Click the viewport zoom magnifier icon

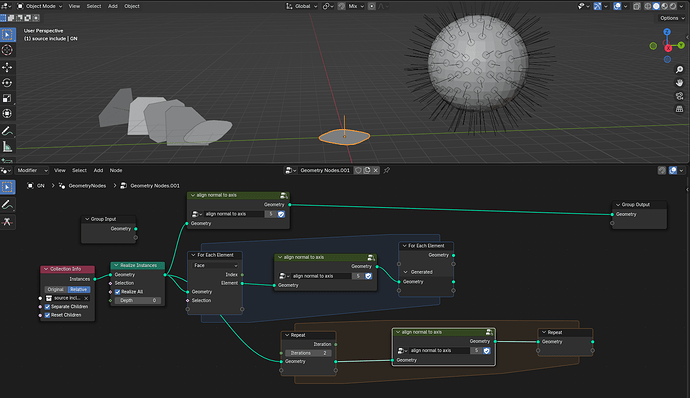679,70
